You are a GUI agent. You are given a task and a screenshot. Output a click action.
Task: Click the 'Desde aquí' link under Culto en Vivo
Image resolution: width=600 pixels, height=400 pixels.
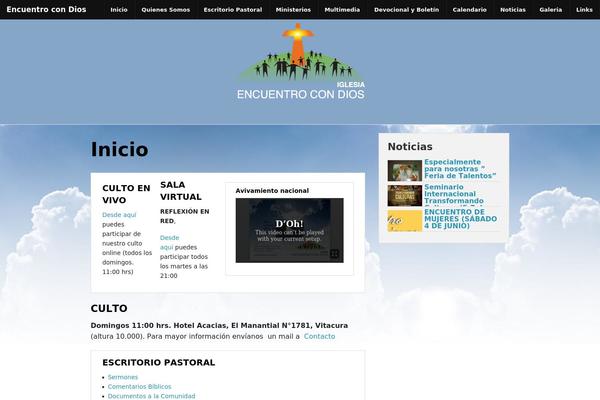[x=119, y=215]
